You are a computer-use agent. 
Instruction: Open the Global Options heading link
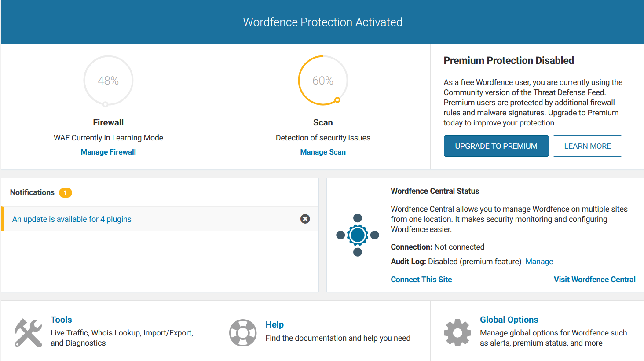point(509,320)
